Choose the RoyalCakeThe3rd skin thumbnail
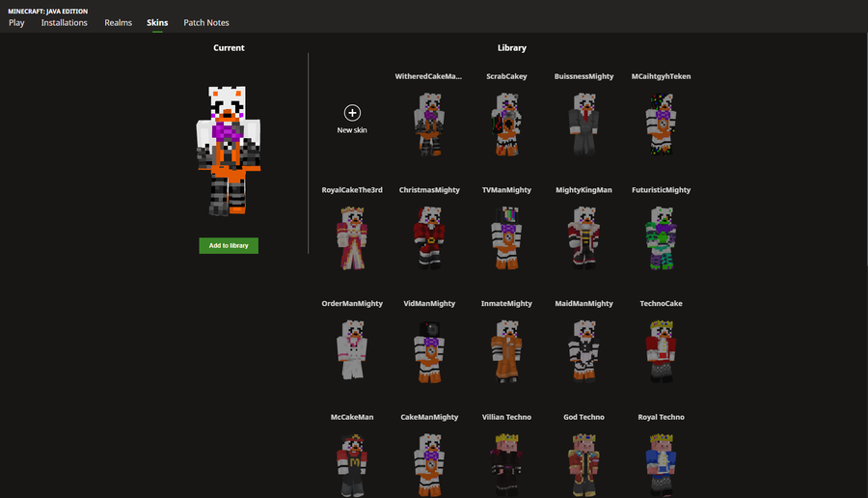This screenshot has height=498, width=868. 352,238
